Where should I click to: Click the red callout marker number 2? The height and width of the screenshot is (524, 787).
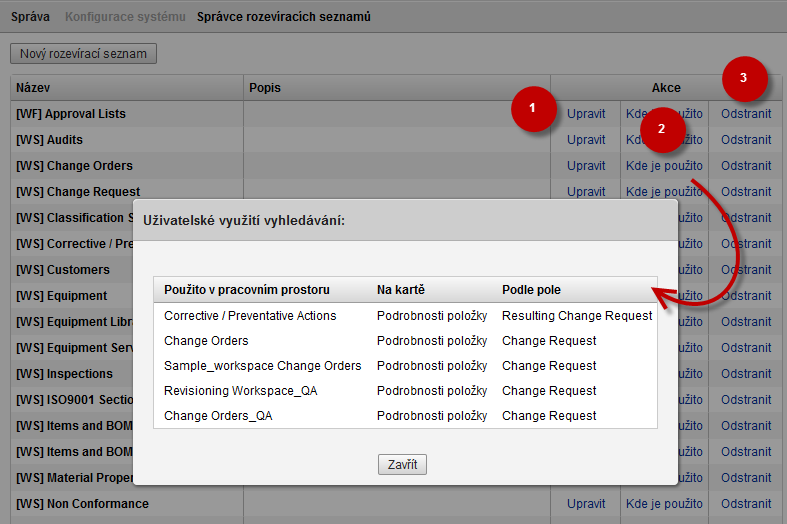pos(661,129)
